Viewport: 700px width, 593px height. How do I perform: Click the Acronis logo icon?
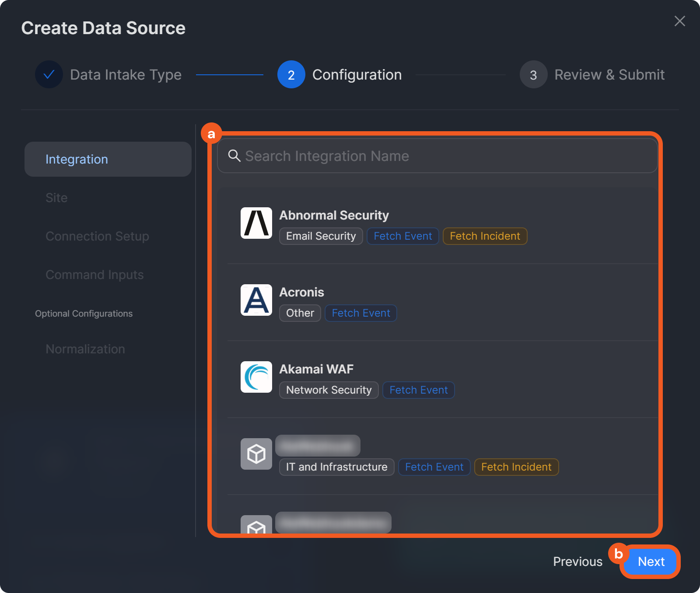click(256, 300)
